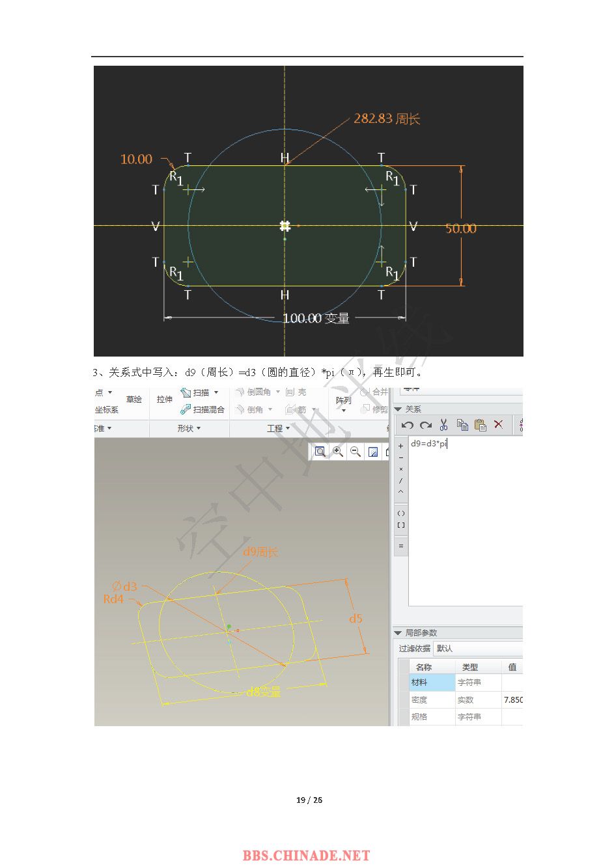Screen dimensions: 614x868
Task: Expand the 形状 group menu
Action: [189, 428]
